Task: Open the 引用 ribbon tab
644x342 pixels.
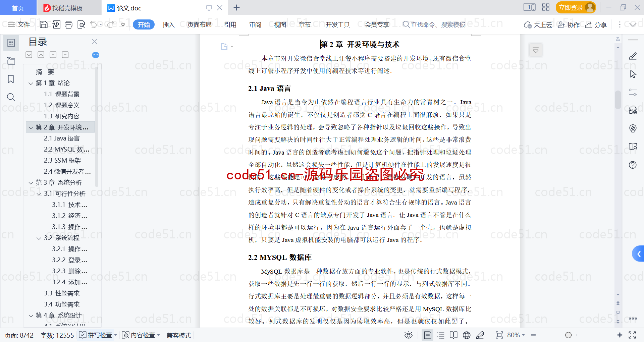Action: pos(230,24)
